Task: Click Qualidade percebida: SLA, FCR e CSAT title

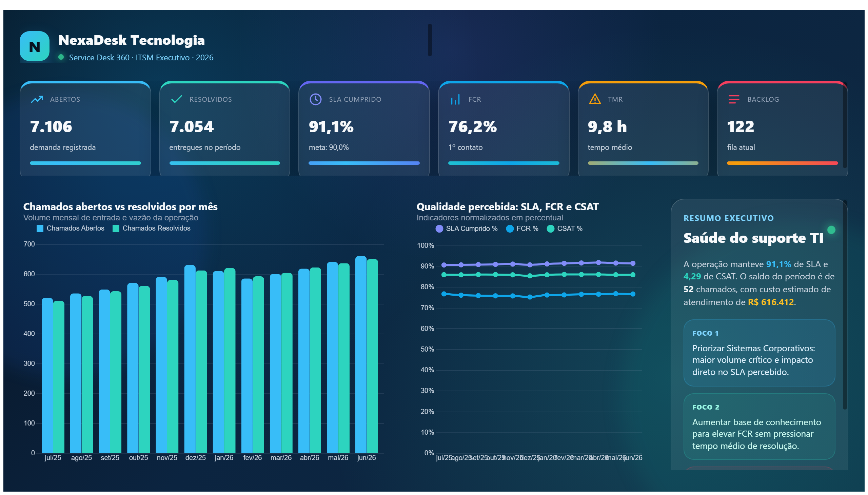Action: 507,206
